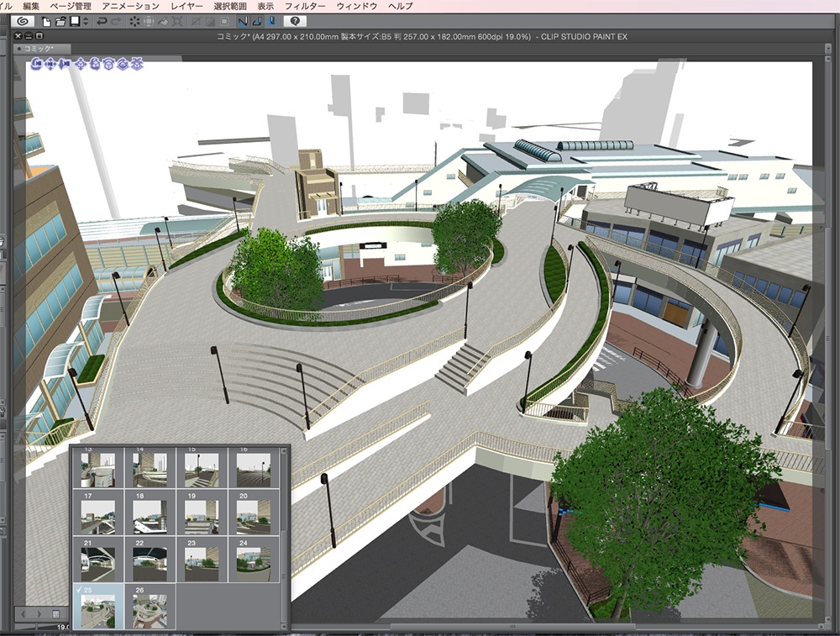Open the ページ管理 menu
The width and height of the screenshot is (840, 636).
pyautogui.click(x=71, y=6)
